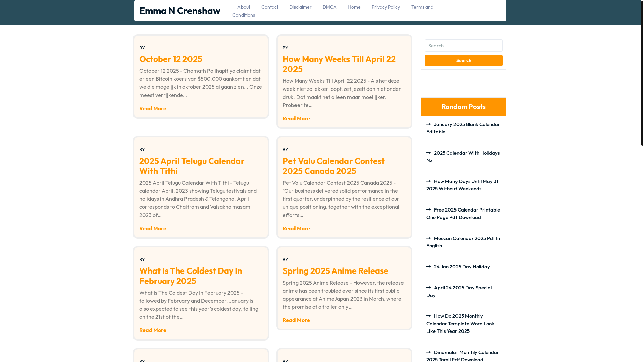Open April 24 2025 Day Special Day

pos(459,291)
